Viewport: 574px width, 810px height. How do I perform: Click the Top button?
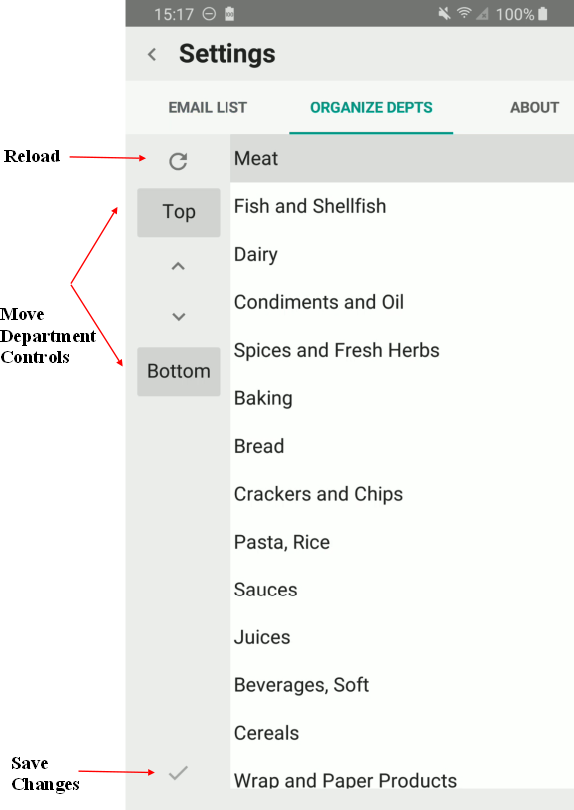tap(179, 212)
